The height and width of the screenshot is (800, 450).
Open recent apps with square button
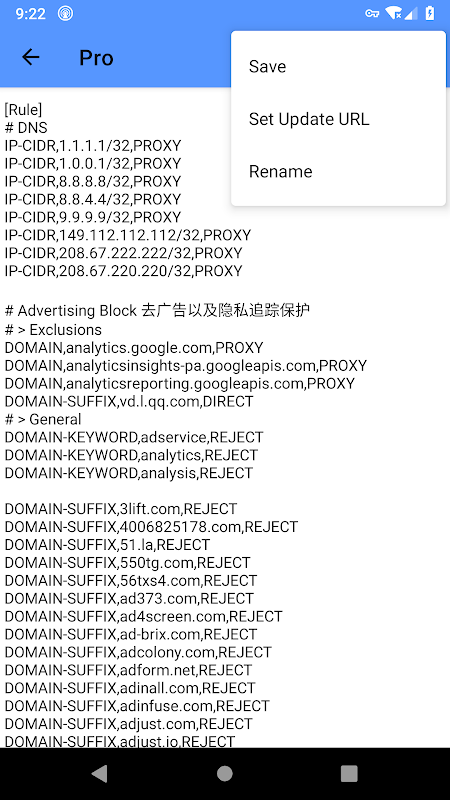click(349, 773)
